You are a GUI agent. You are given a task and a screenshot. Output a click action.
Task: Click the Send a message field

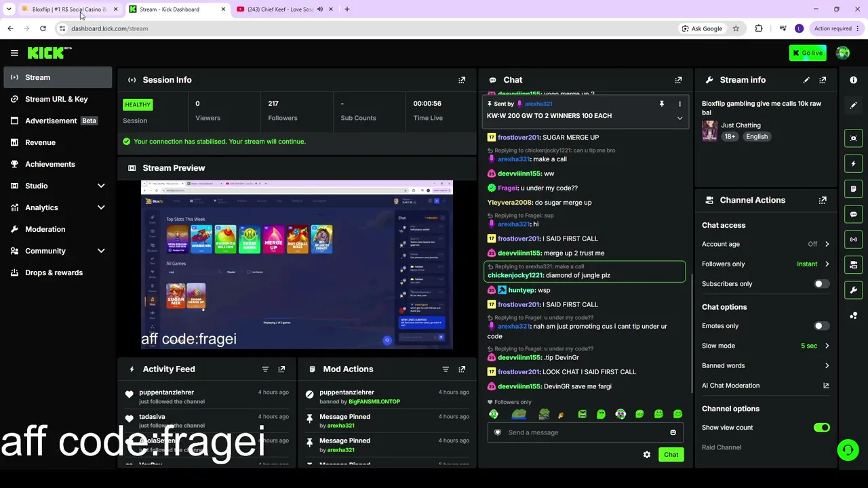(x=586, y=432)
